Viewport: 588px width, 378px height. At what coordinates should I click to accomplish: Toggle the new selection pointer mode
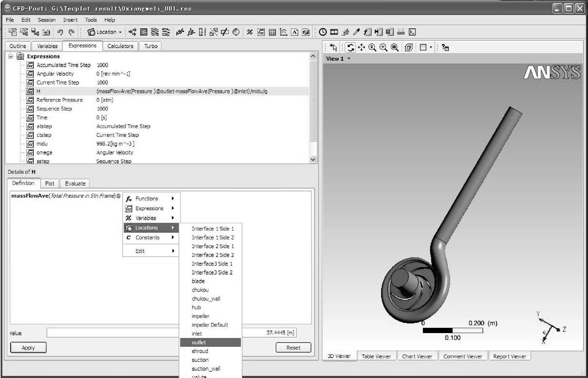pos(333,47)
